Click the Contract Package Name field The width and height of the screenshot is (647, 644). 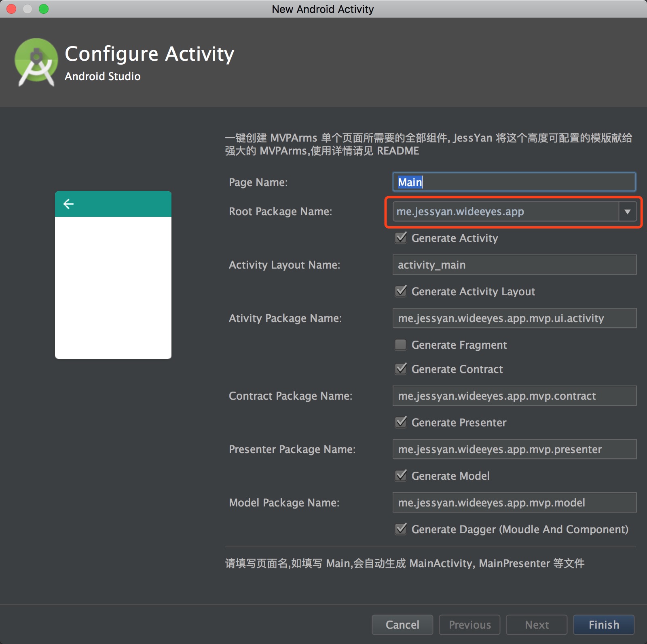pyautogui.click(x=514, y=396)
